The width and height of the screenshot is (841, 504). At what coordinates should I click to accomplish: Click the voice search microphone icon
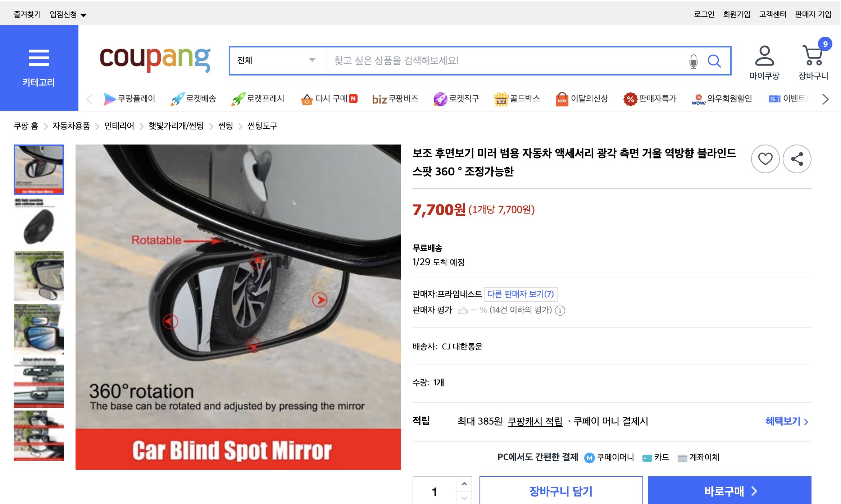[693, 60]
